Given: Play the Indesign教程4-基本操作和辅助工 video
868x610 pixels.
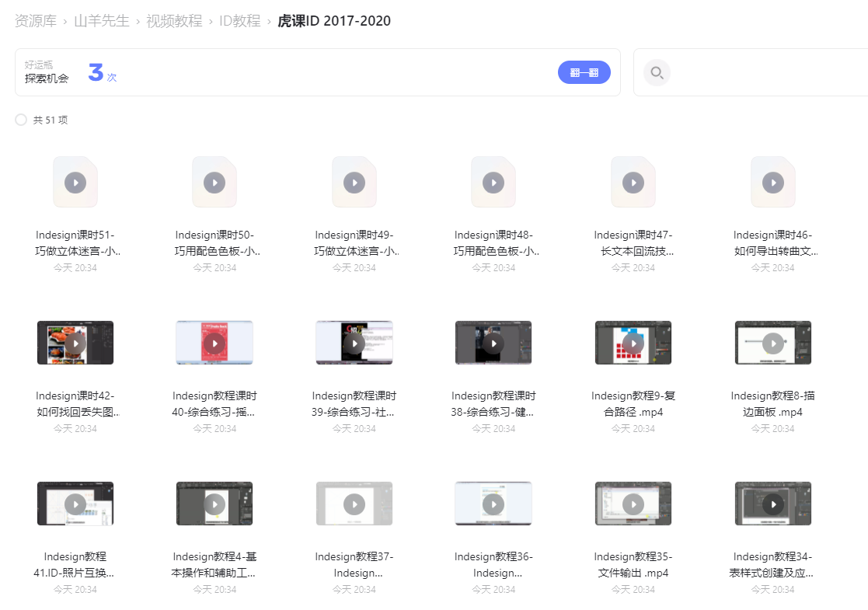Looking at the screenshot, I should coord(214,503).
